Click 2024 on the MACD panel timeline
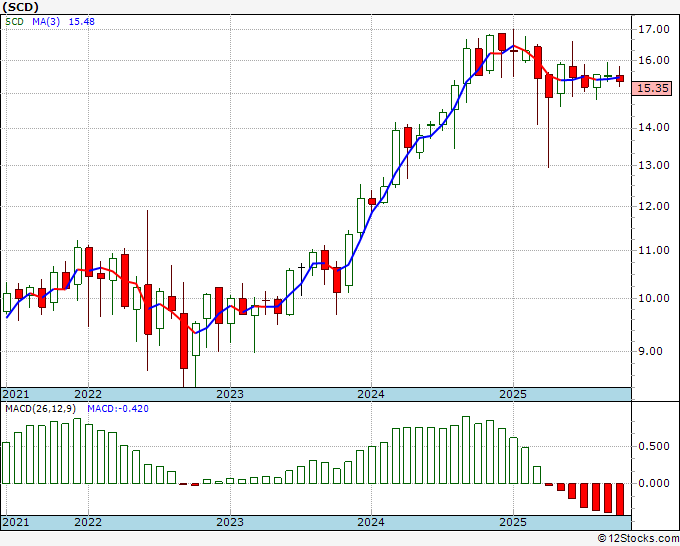Image resolution: width=680 pixels, height=546 pixels. pyautogui.click(x=371, y=522)
